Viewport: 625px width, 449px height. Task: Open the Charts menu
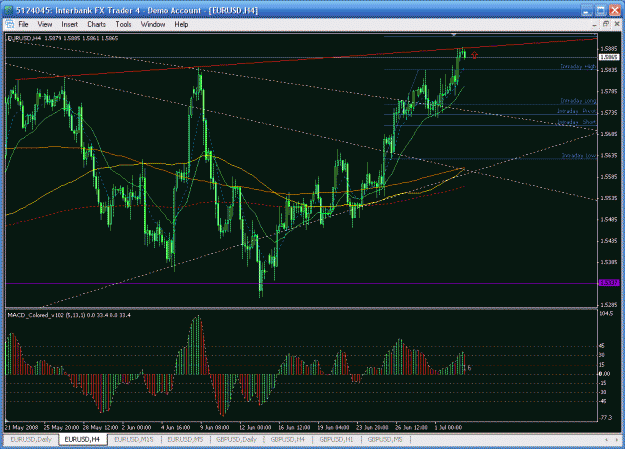tap(96, 24)
